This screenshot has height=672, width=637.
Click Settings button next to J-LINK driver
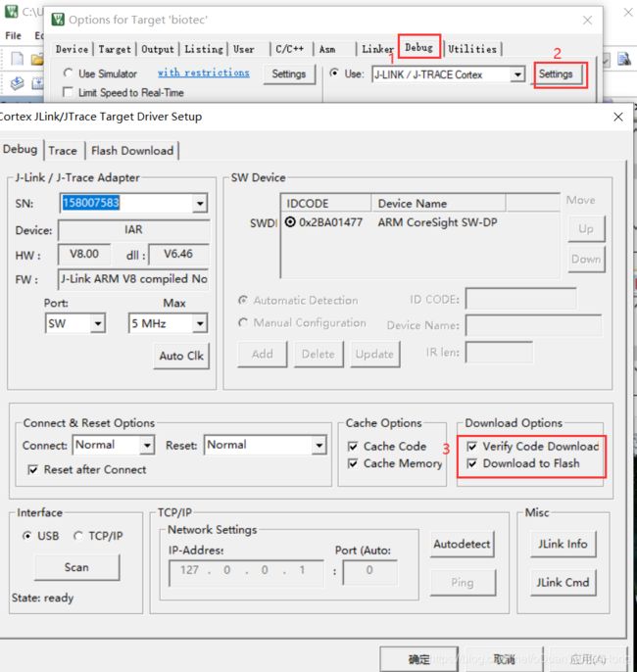tap(556, 74)
